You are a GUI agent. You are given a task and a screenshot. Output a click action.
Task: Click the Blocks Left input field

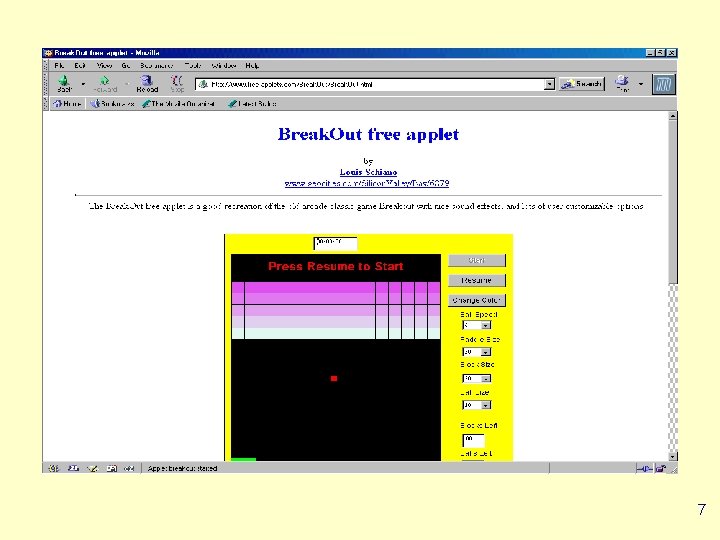(x=473, y=440)
